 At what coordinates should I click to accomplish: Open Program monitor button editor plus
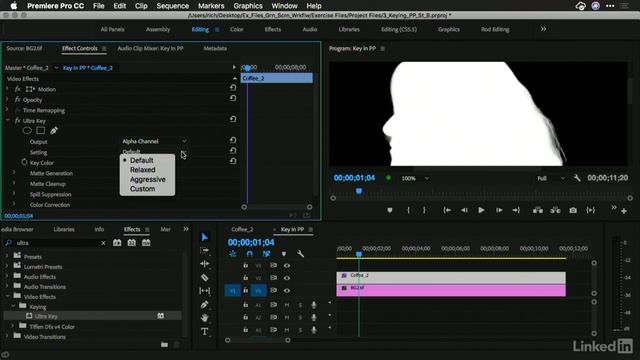point(624,211)
